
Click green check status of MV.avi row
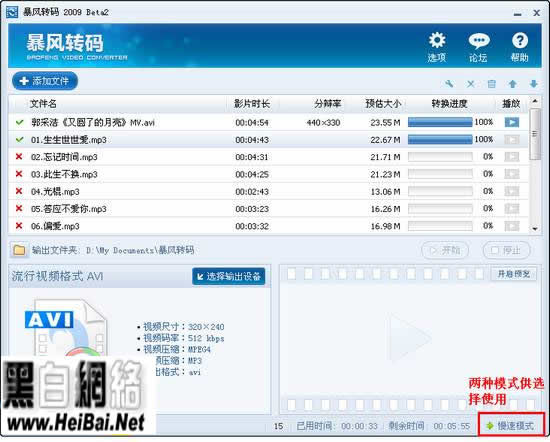[x=20, y=122]
